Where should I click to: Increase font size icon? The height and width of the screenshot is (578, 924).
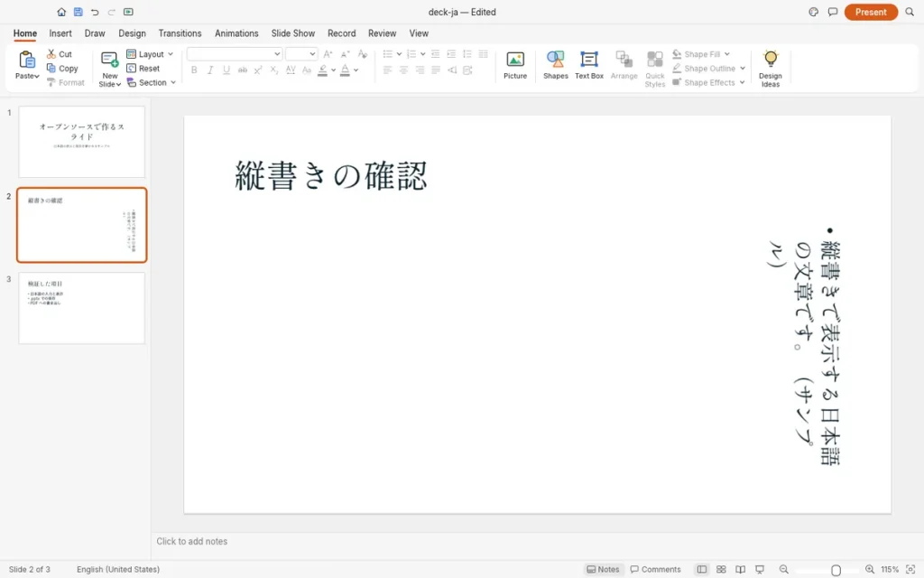point(328,53)
